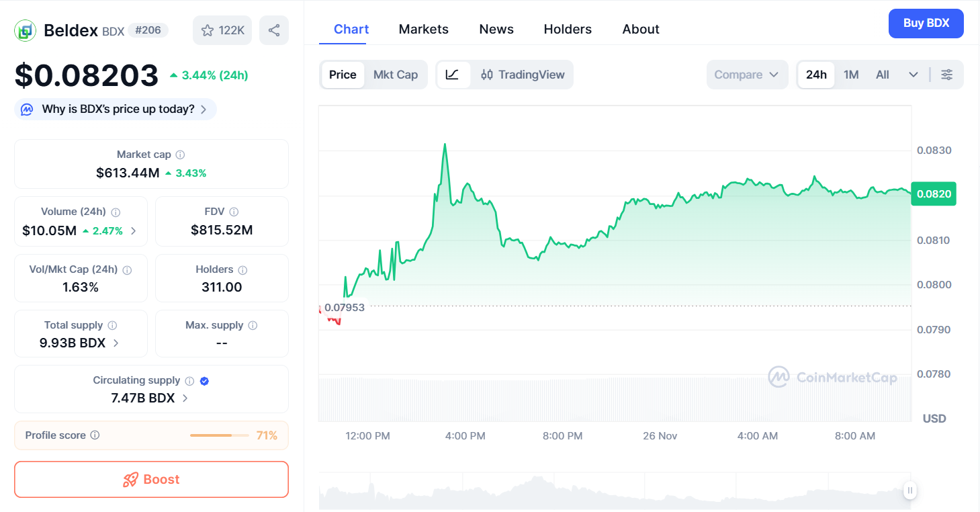This screenshot has height=512, width=980.
Task: Click the TradingView candlestick icon
Action: click(486, 75)
